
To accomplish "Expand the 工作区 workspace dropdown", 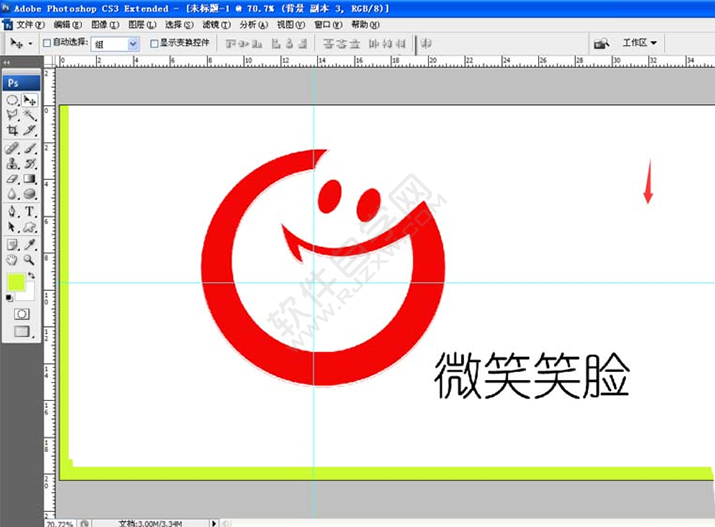I will pyautogui.click(x=640, y=43).
